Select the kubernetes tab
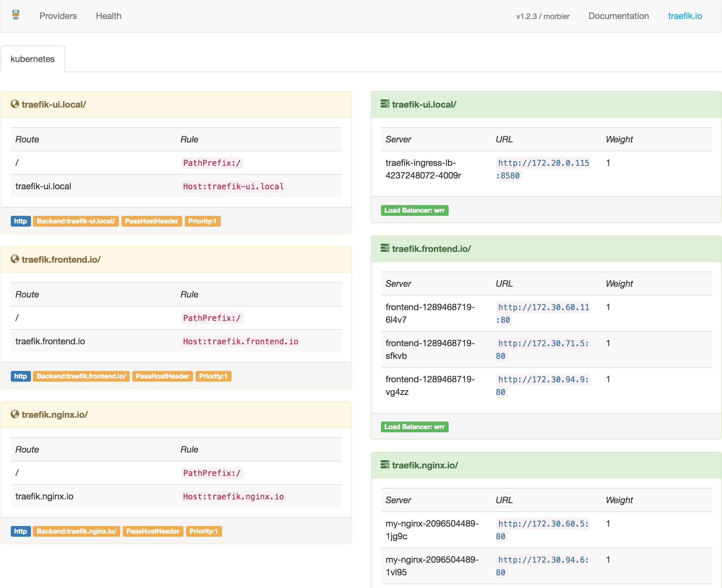The width and height of the screenshot is (722, 588). click(33, 58)
